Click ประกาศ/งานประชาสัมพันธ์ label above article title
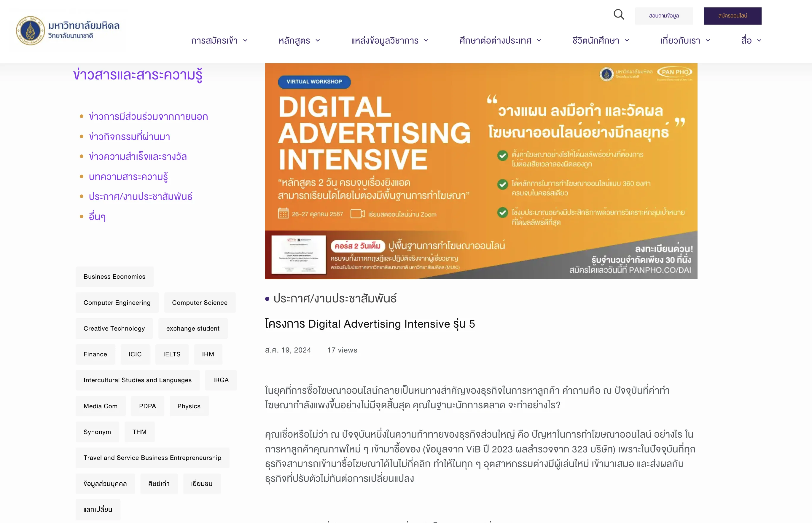 pyautogui.click(x=335, y=299)
